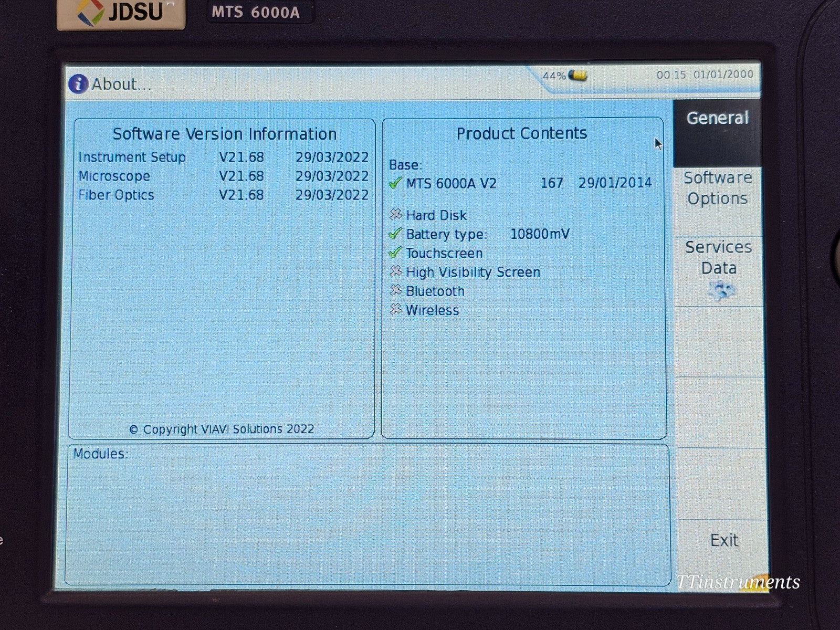Click the green check beside MTS 6000A V2
840x630 pixels.
click(x=395, y=183)
